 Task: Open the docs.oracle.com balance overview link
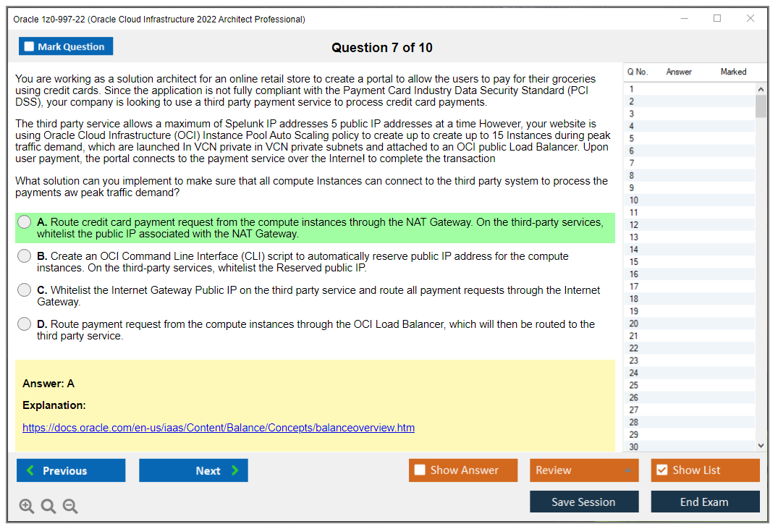point(219,428)
